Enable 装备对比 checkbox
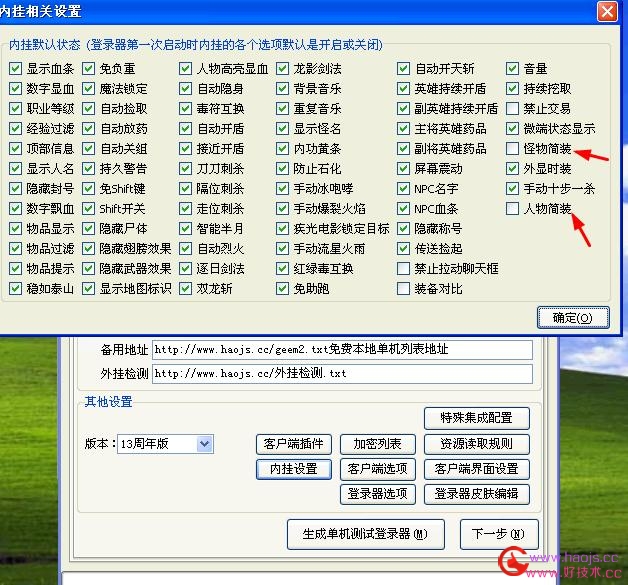The width and height of the screenshot is (628, 585). point(403,289)
